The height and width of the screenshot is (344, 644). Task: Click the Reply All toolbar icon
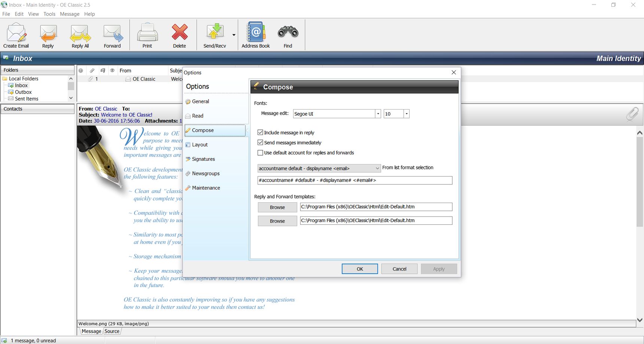pyautogui.click(x=80, y=36)
